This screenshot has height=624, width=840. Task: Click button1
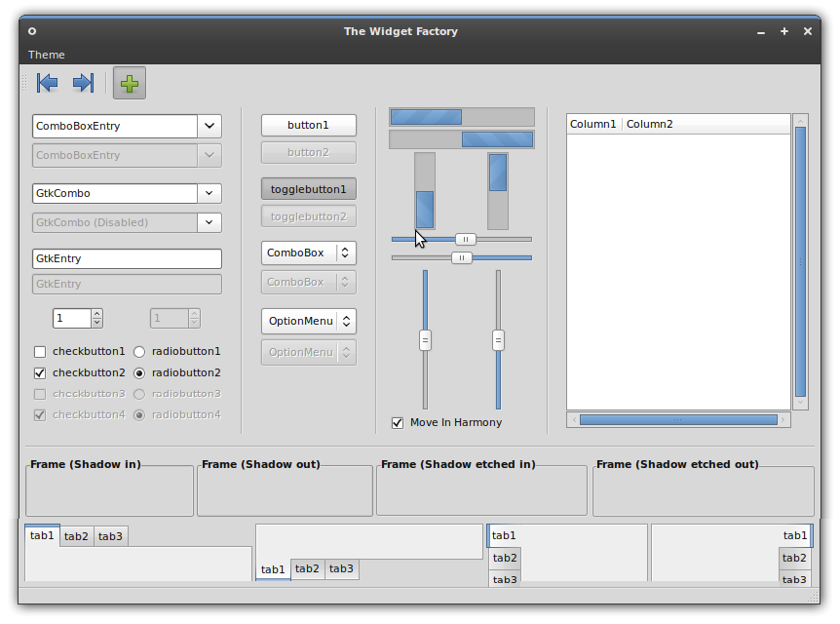pyautogui.click(x=309, y=125)
